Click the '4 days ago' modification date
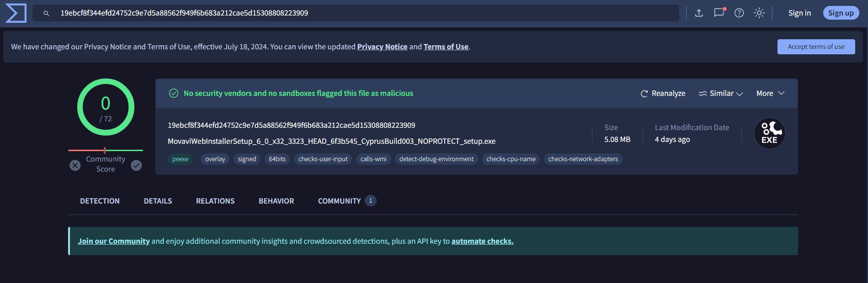 tap(672, 139)
